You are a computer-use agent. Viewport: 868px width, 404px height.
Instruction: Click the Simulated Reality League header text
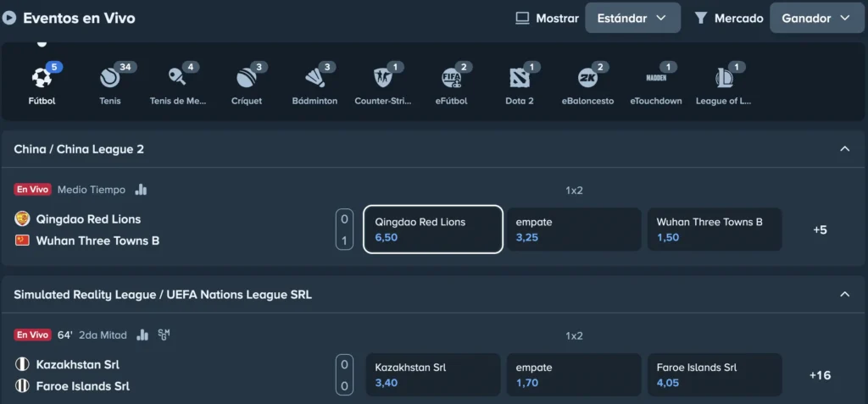163,295
